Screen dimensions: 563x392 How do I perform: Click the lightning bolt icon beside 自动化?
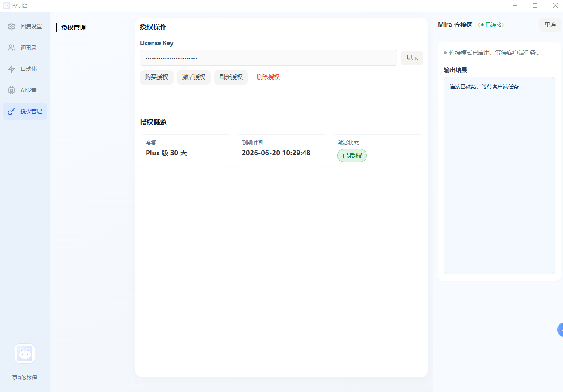click(12, 69)
